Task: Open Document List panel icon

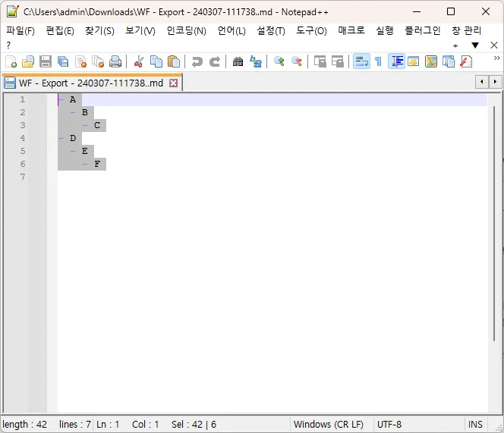Action: coord(449,61)
